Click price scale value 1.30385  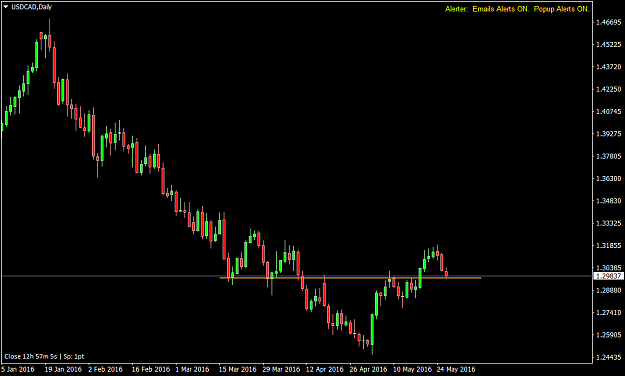(608, 268)
